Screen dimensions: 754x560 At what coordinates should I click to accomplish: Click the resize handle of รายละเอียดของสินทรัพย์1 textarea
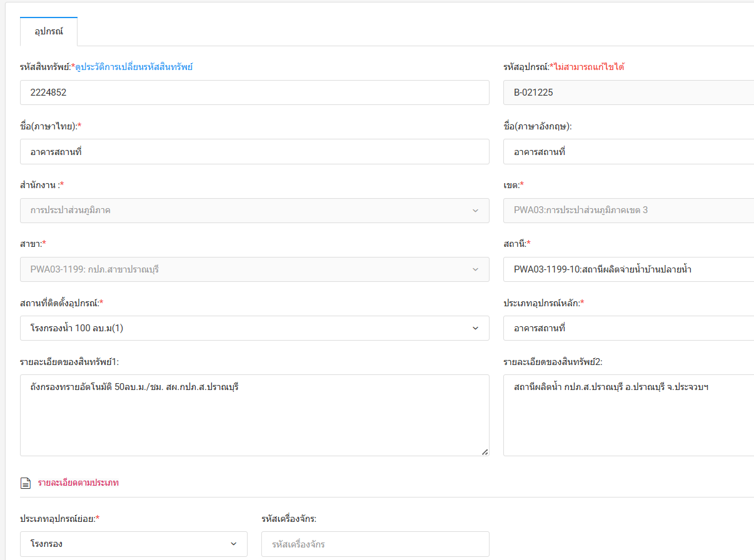point(485,451)
